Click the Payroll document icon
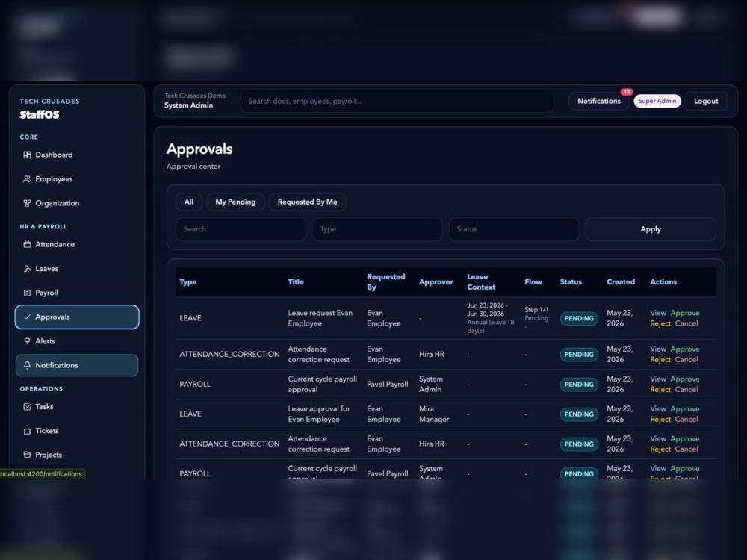The height and width of the screenshot is (560, 747). click(x=27, y=293)
